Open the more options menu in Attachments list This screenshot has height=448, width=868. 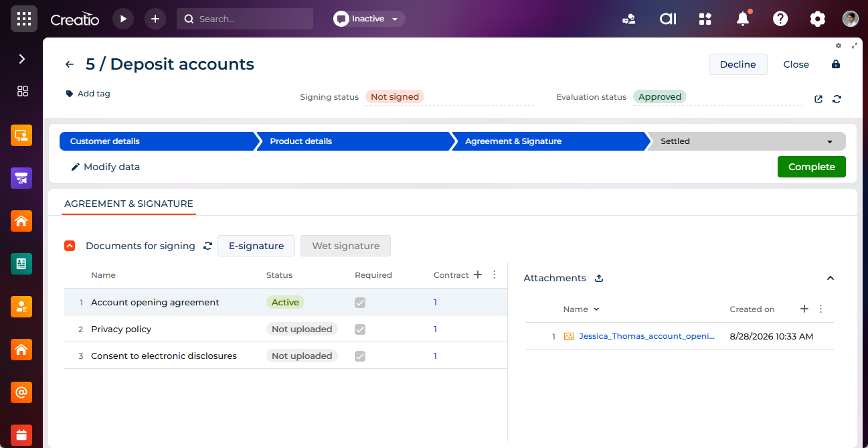[x=821, y=309]
